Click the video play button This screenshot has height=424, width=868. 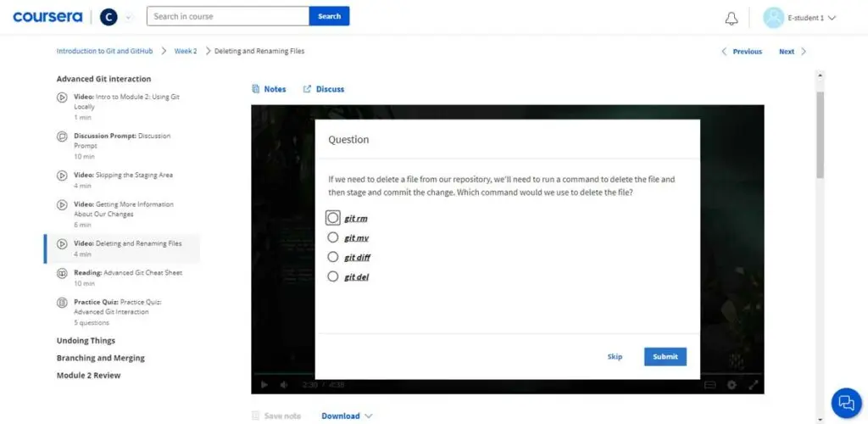pyautogui.click(x=264, y=385)
